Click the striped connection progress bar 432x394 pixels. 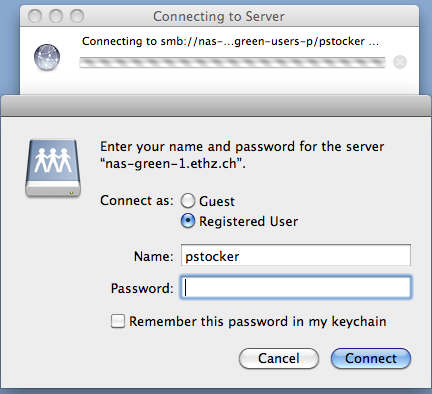[x=232, y=62]
